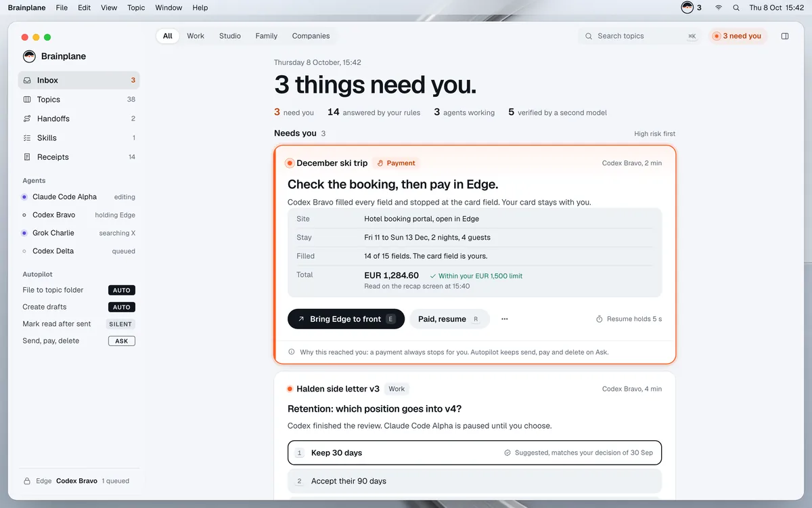Click the Topics columns icon in sidebar
Screen dimensions: 812x508
(x=27, y=100)
